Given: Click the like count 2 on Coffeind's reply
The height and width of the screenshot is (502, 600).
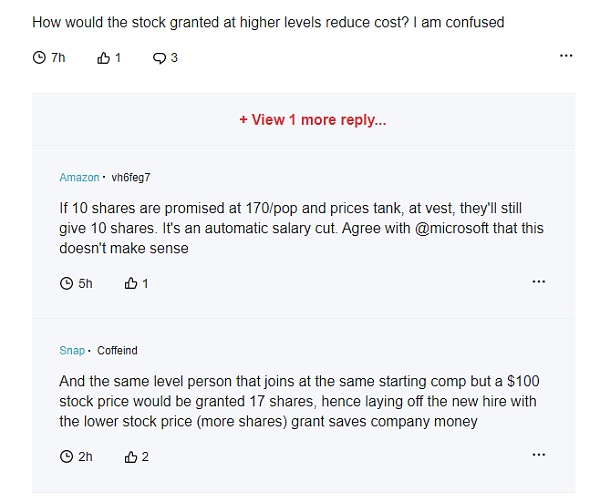Looking at the screenshot, I should click(x=145, y=456).
